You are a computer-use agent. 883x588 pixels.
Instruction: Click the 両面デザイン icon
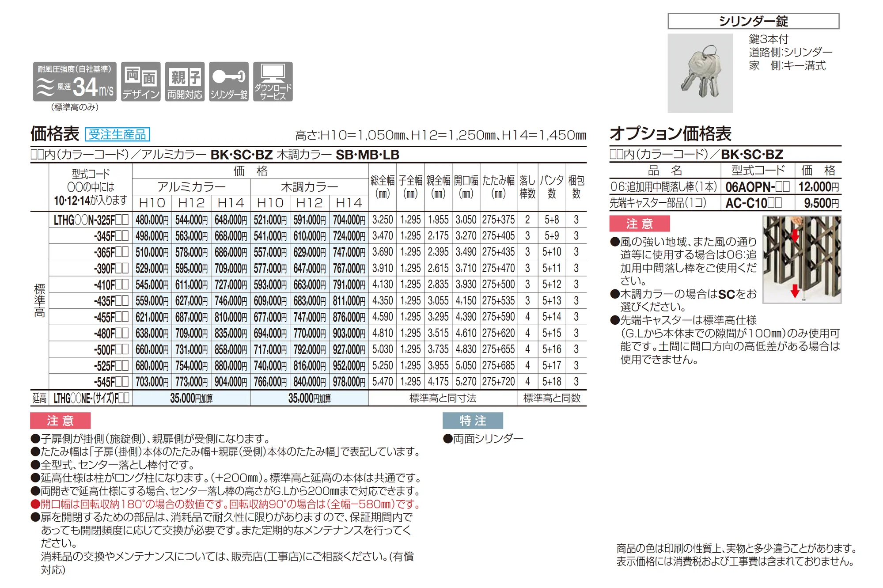click(x=141, y=82)
